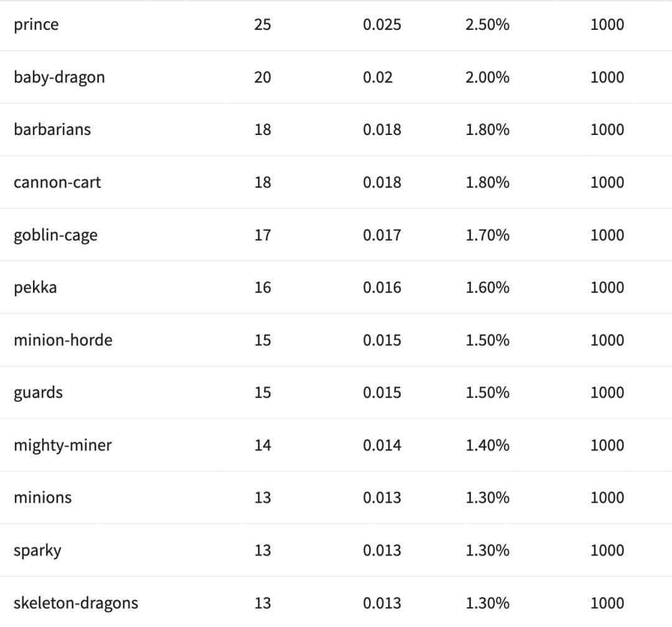Screen dimensions: 672x627
Task: Click the minion-horde card name
Action: coord(63,340)
